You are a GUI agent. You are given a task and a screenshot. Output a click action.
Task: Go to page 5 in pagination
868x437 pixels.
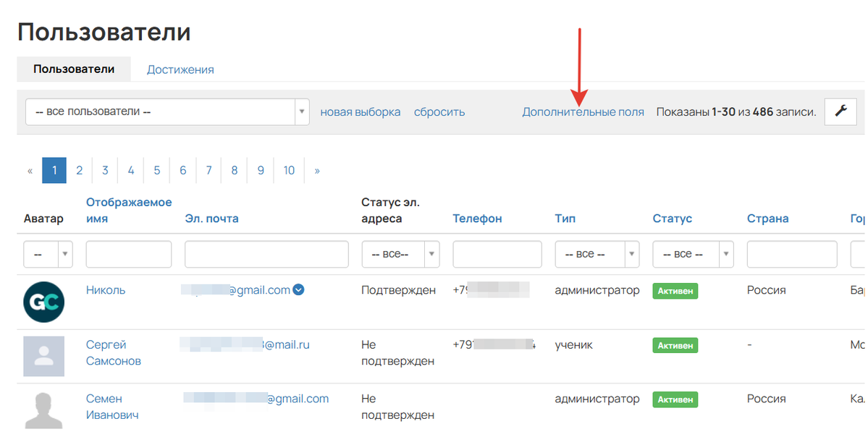point(156,171)
